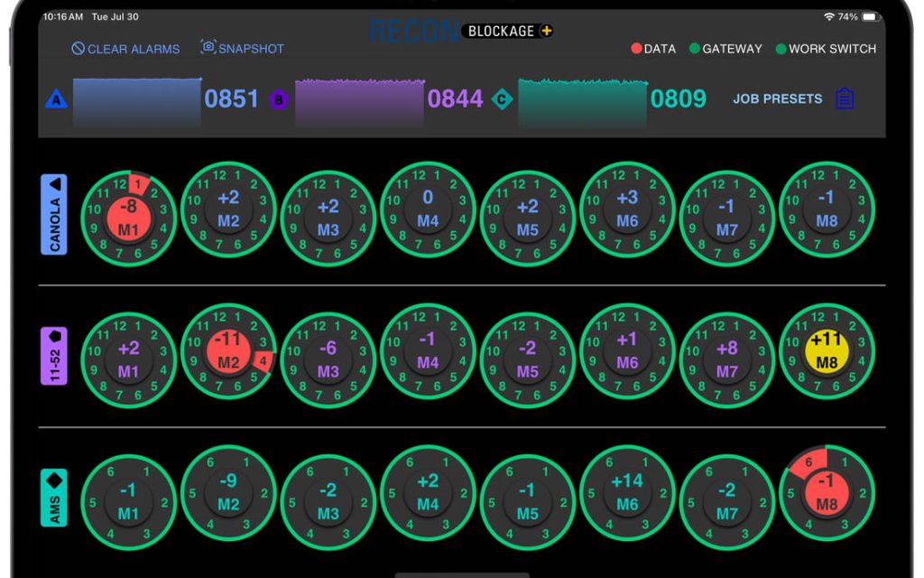Select the Snapshot camera icon

click(x=208, y=49)
